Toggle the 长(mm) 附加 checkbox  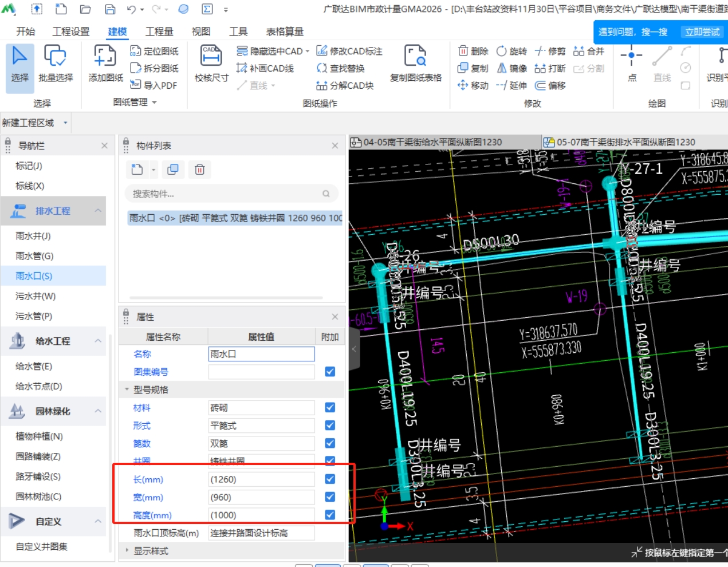pyautogui.click(x=330, y=479)
